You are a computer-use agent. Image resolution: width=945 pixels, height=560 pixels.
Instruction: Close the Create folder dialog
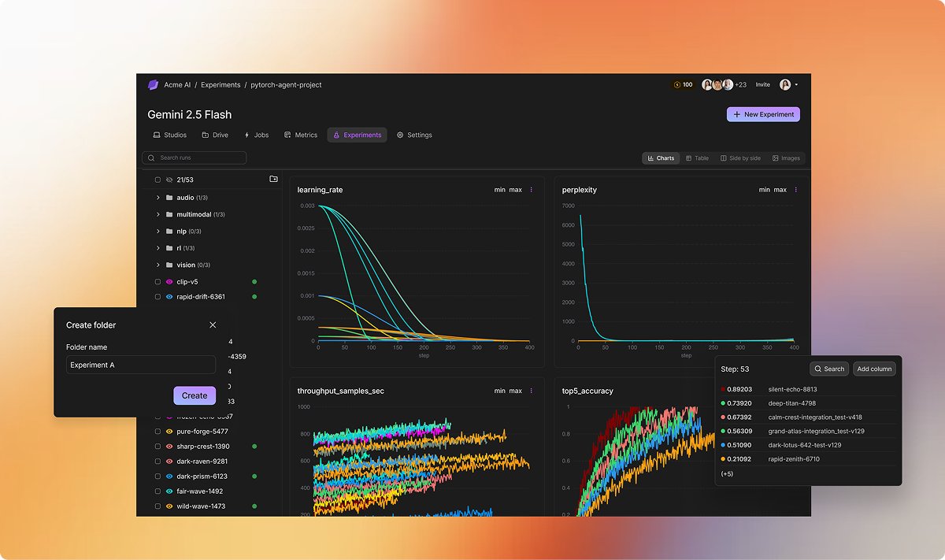click(213, 325)
